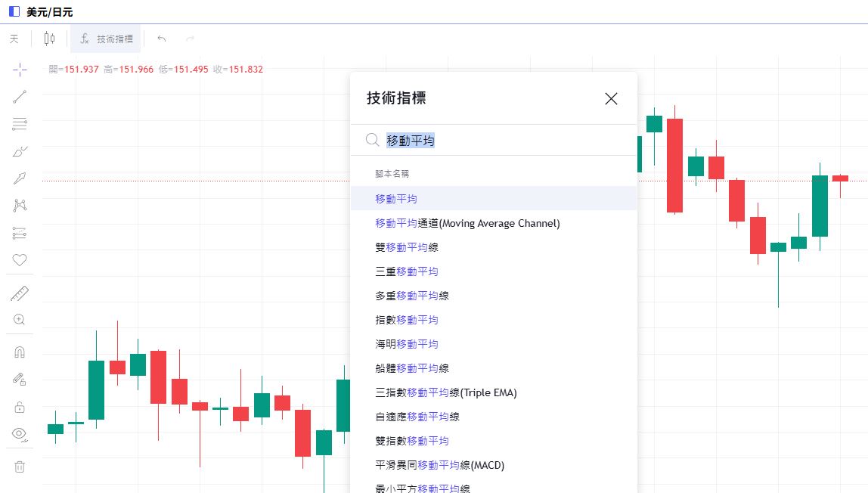Select 移動平均 from the indicator list
Image resolution: width=868 pixels, height=493 pixels.
click(396, 199)
